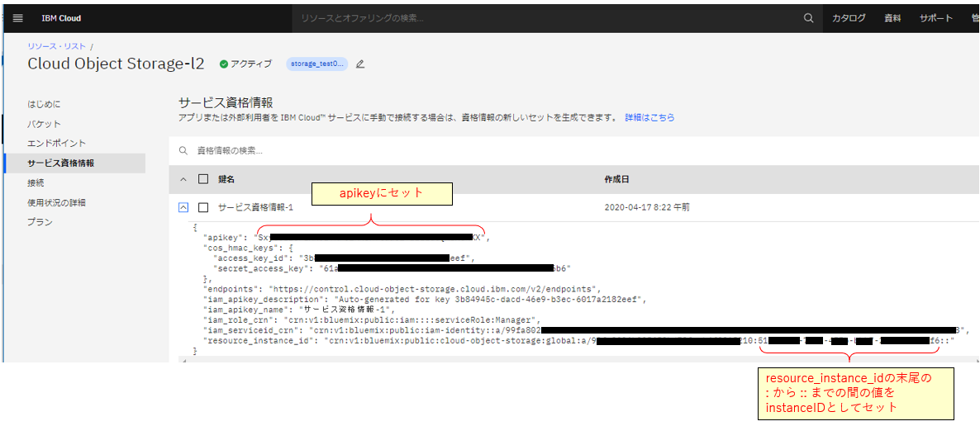The height and width of the screenshot is (426, 980).
Task: Click the アクティブ status label
Action: coord(251,64)
